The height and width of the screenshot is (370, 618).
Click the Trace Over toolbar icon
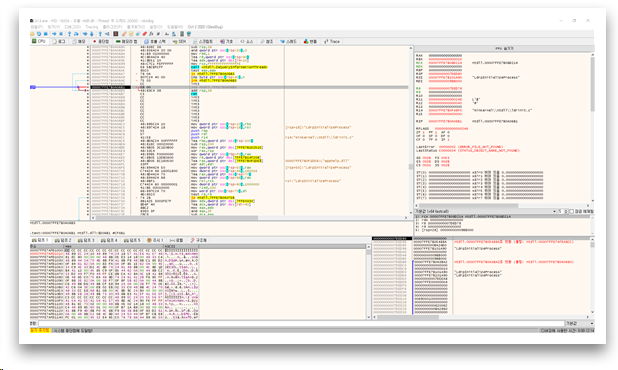(91, 34)
